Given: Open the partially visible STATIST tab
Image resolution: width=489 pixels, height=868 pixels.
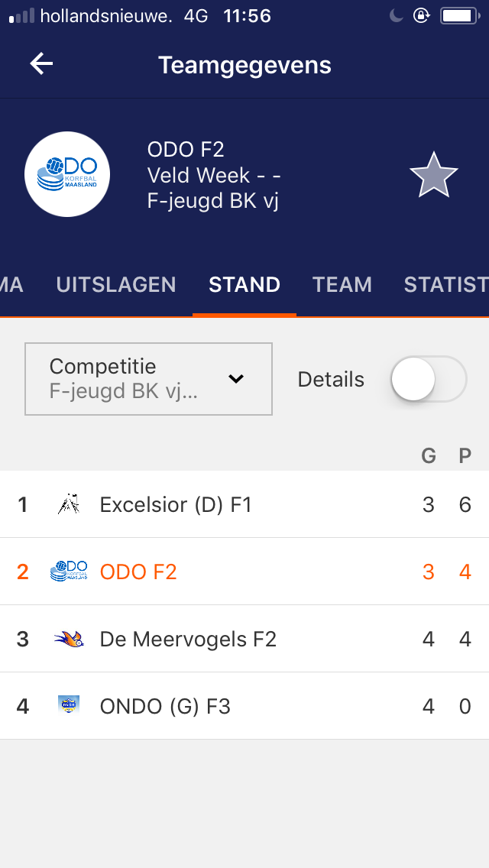Looking at the screenshot, I should 445,284.
